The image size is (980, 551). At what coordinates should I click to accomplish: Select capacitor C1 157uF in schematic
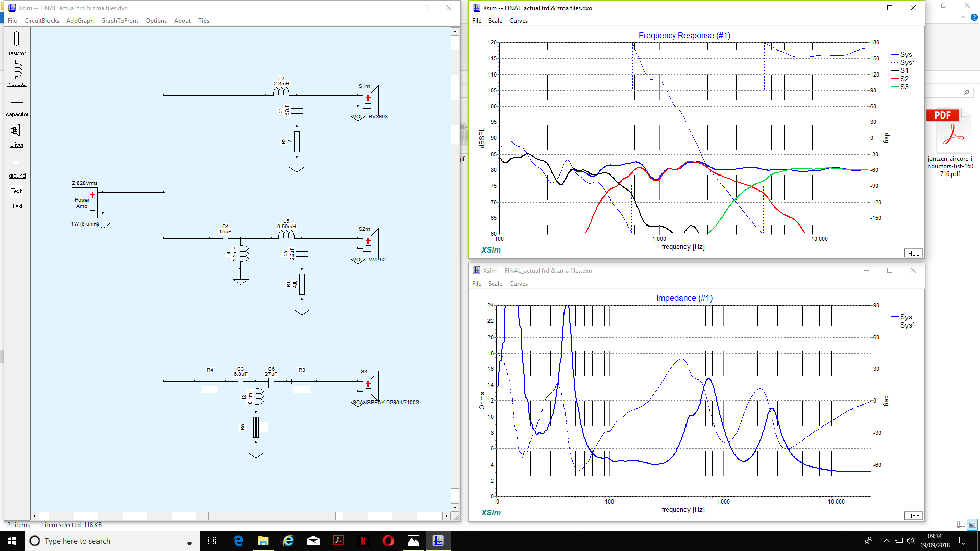point(297,111)
